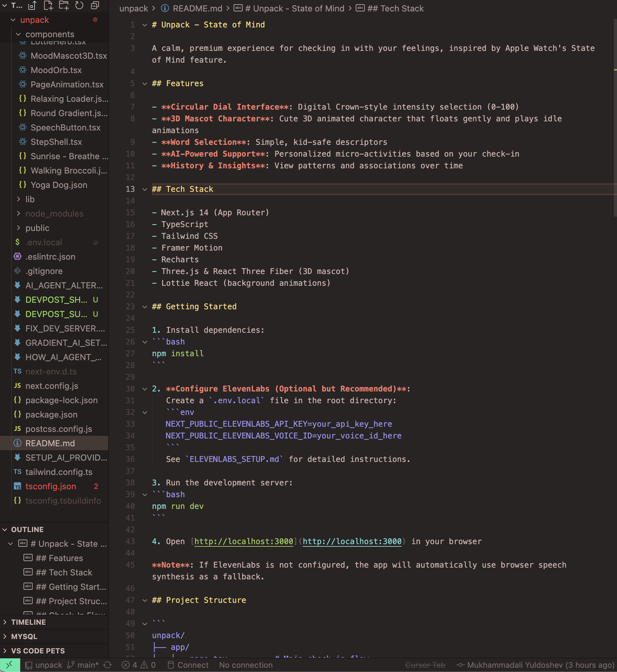Expand the lib folder

pyautogui.click(x=19, y=199)
